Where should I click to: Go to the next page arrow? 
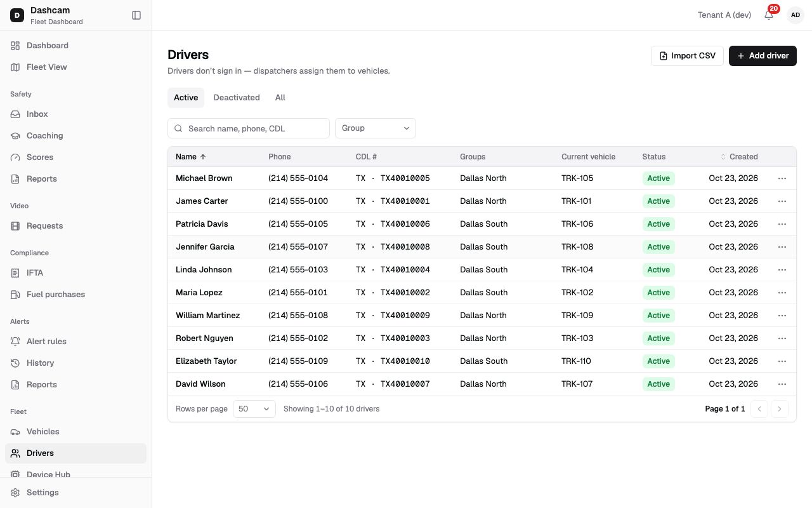[780, 409]
